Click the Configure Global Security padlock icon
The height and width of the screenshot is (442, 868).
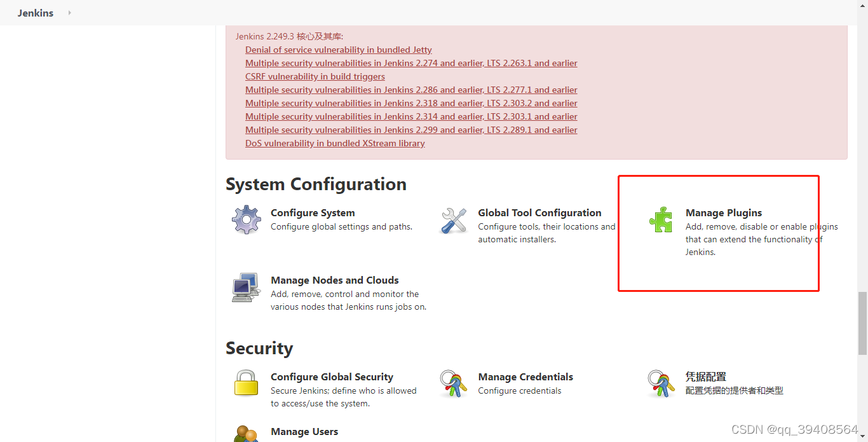246,383
